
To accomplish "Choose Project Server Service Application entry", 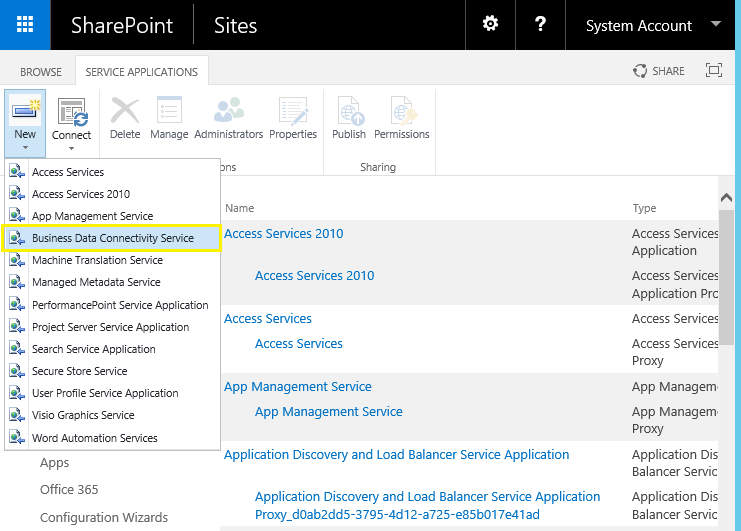I will 112,327.
